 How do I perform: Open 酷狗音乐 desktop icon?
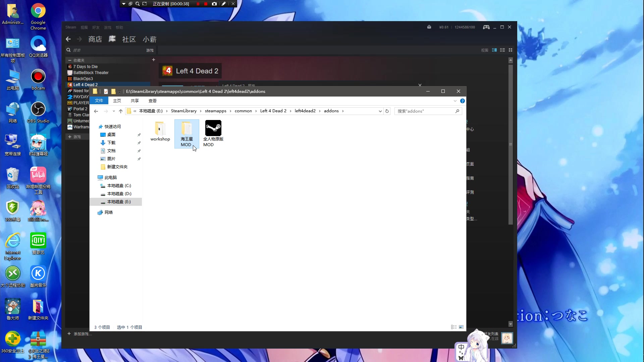pos(38,277)
